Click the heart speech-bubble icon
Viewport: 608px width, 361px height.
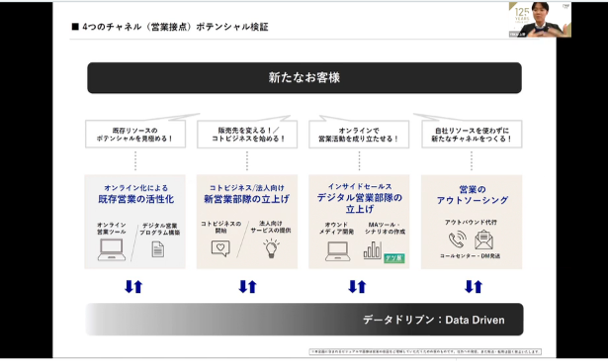pos(221,249)
